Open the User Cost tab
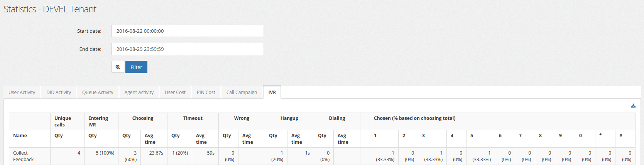This screenshot has width=644, height=165. pos(175,93)
